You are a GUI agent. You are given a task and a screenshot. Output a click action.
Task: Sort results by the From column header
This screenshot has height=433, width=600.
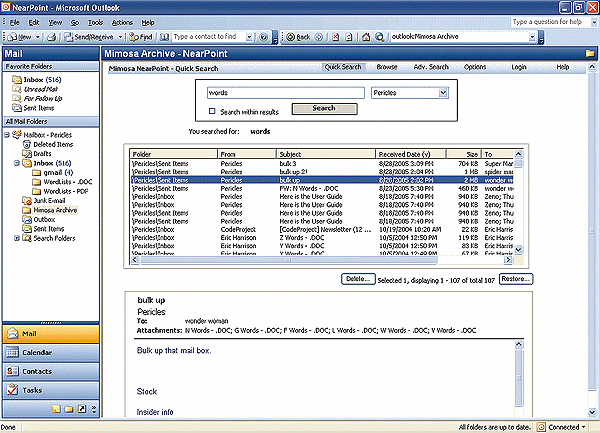pyautogui.click(x=247, y=154)
